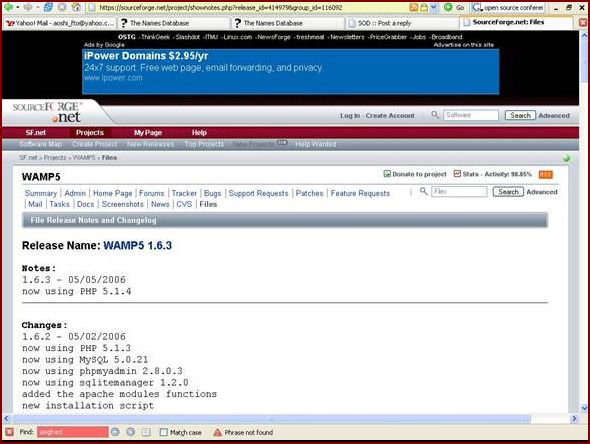Click the horizontal scrollbar at page bottom

pyautogui.click(x=272, y=419)
